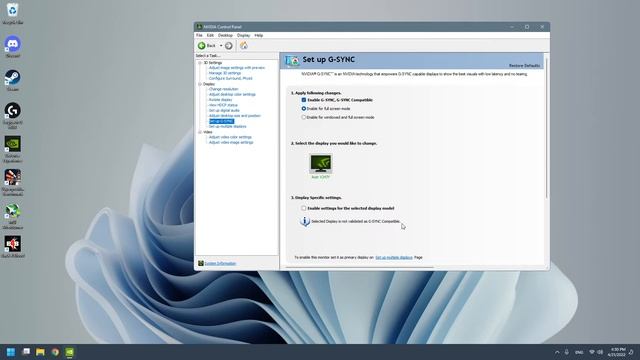This screenshot has height=360, width=640.
Task: Select Change resolution task
Action: [223, 89]
